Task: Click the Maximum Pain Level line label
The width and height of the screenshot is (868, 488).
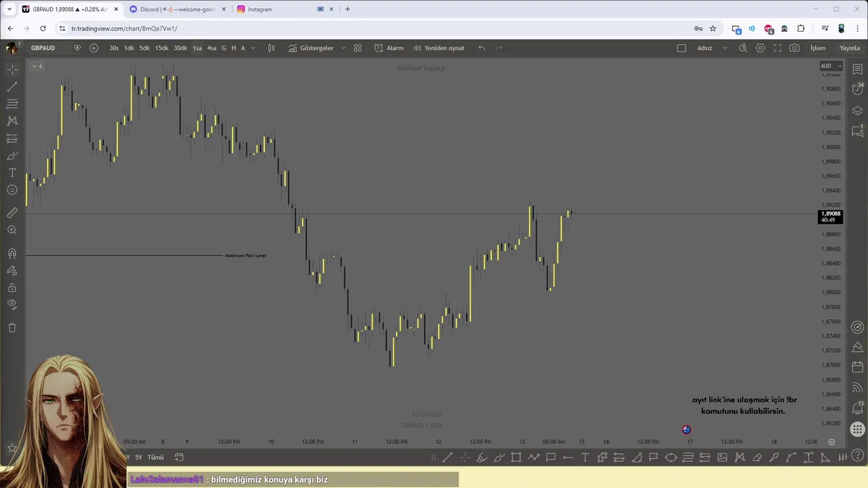Action: coord(245,256)
